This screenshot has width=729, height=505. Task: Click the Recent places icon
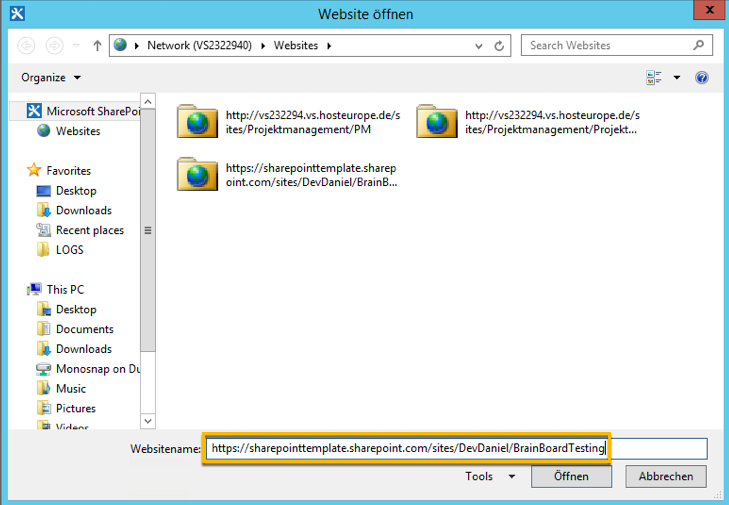coord(43,229)
